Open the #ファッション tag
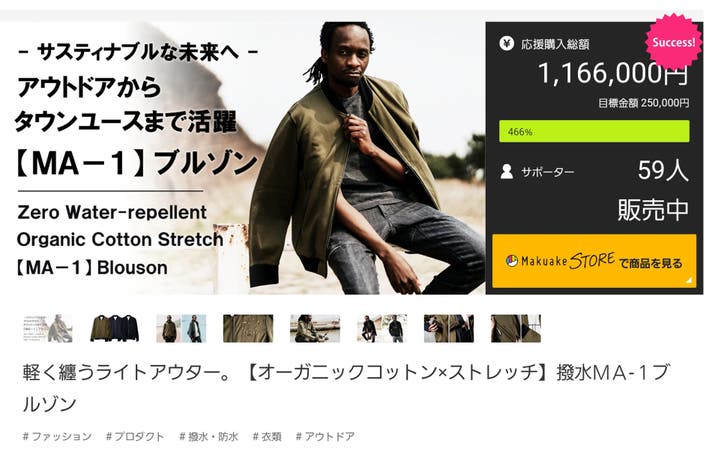 point(57,436)
